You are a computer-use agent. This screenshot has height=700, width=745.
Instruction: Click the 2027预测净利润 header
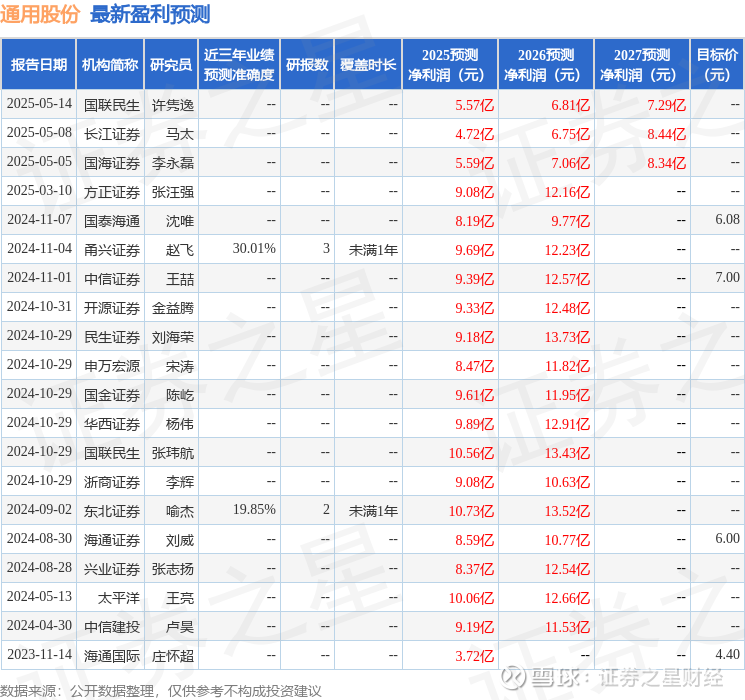[642, 65]
